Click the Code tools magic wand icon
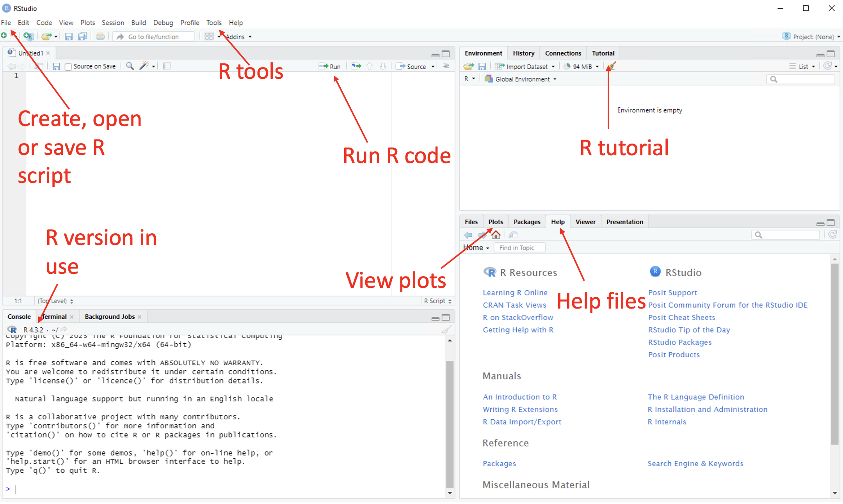The width and height of the screenshot is (843, 504). [x=144, y=66]
